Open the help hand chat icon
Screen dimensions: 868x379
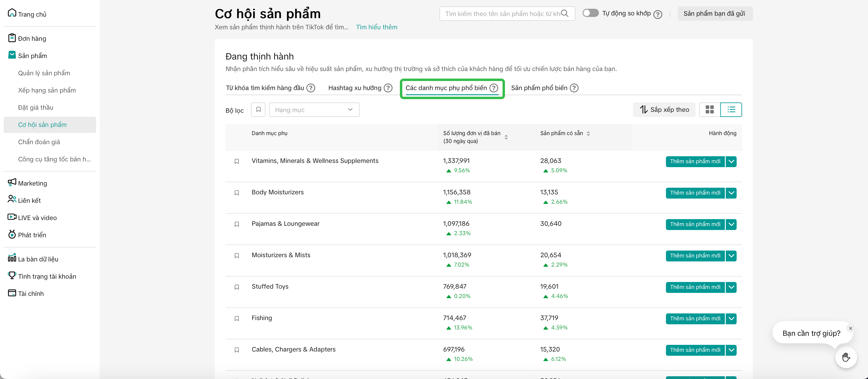point(846,357)
